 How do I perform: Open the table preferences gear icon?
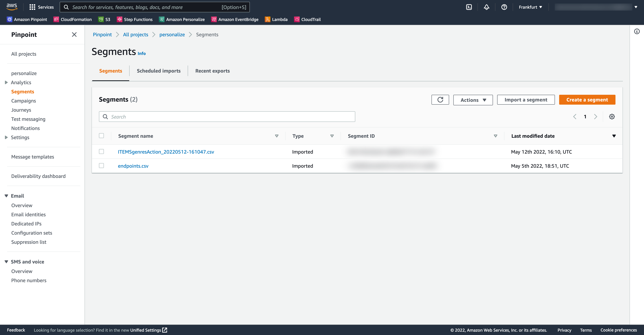tap(612, 117)
